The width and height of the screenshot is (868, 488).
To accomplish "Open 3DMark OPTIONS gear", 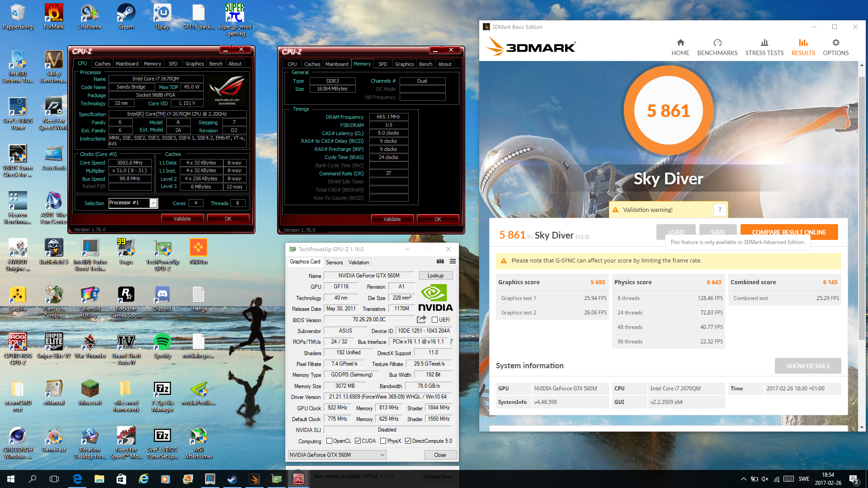I will [836, 47].
